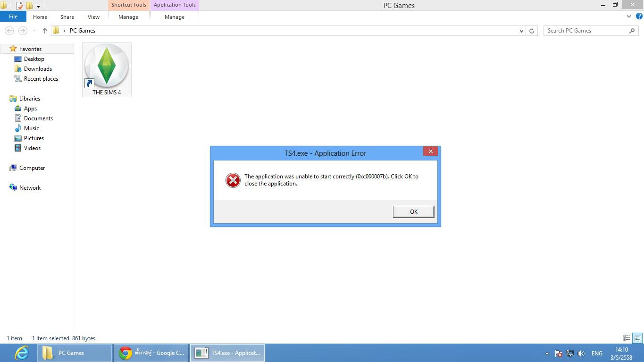Open the Customize Quick Access Toolbar dropdown
The image size is (644, 362).
point(38,6)
